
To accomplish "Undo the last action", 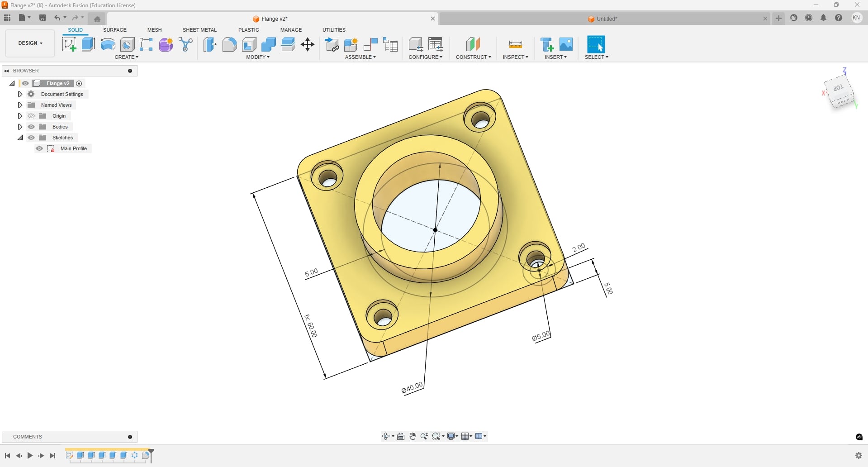I will 57,18.
